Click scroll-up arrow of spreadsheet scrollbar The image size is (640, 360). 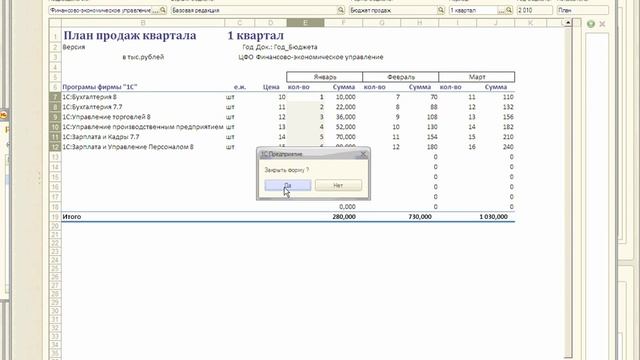[567, 23]
